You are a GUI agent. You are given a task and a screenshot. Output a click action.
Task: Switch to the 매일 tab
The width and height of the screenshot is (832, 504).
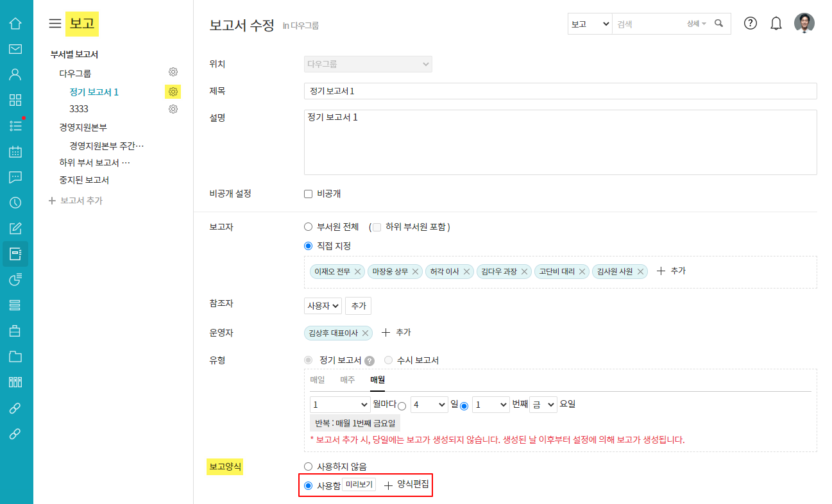coord(318,380)
